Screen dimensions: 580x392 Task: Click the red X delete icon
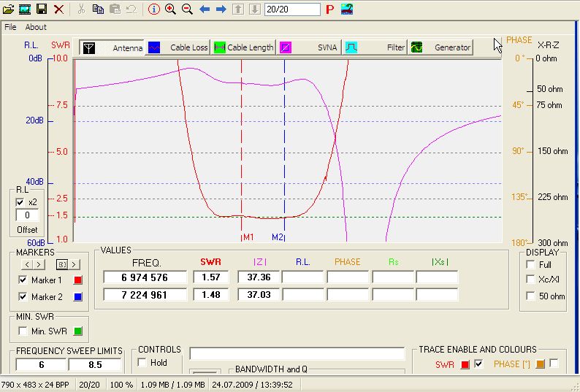point(58,9)
